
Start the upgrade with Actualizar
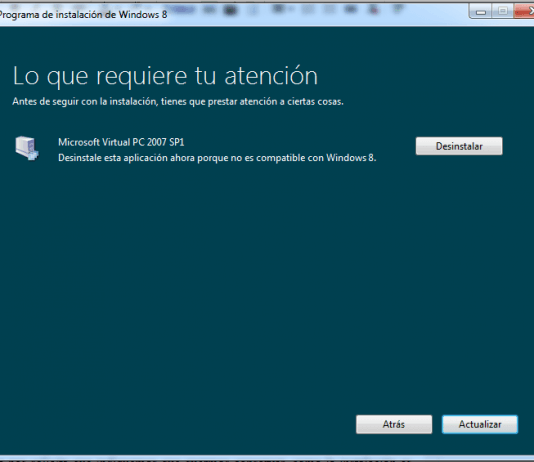coord(480,424)
